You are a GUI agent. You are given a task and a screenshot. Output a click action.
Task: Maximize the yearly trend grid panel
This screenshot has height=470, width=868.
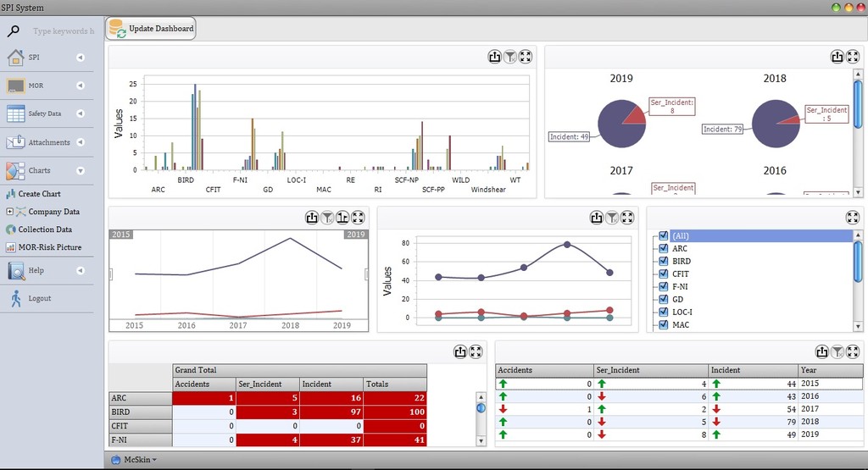coord(853,351)
